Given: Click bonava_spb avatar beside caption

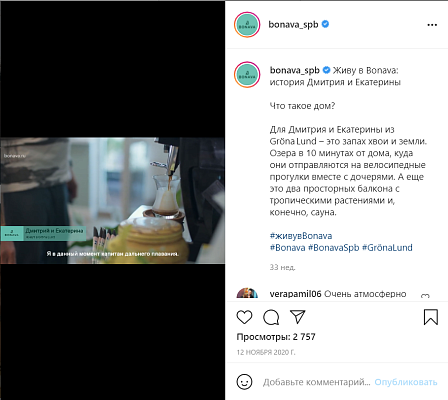Looking at the screenshot, I should (247, 75).
